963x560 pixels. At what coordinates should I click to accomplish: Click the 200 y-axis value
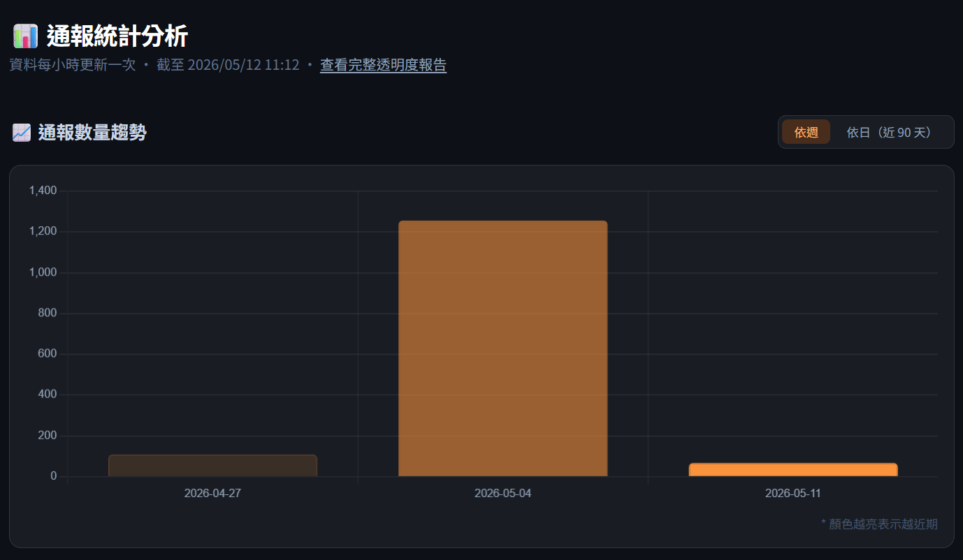(x=48, y=436)
